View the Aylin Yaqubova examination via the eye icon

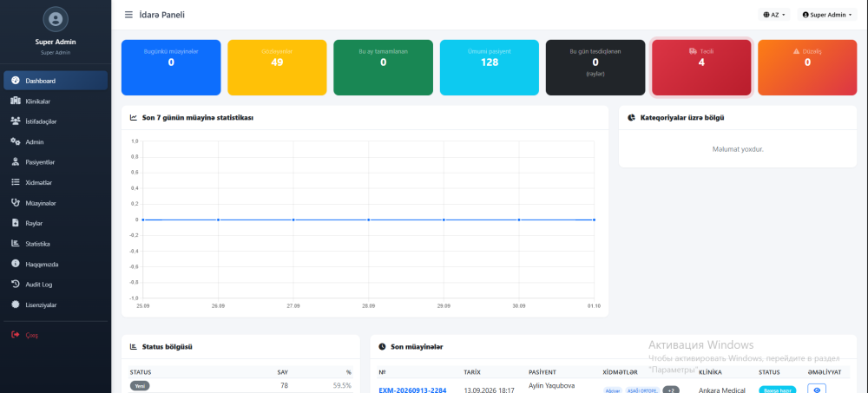tap(817, 390)
